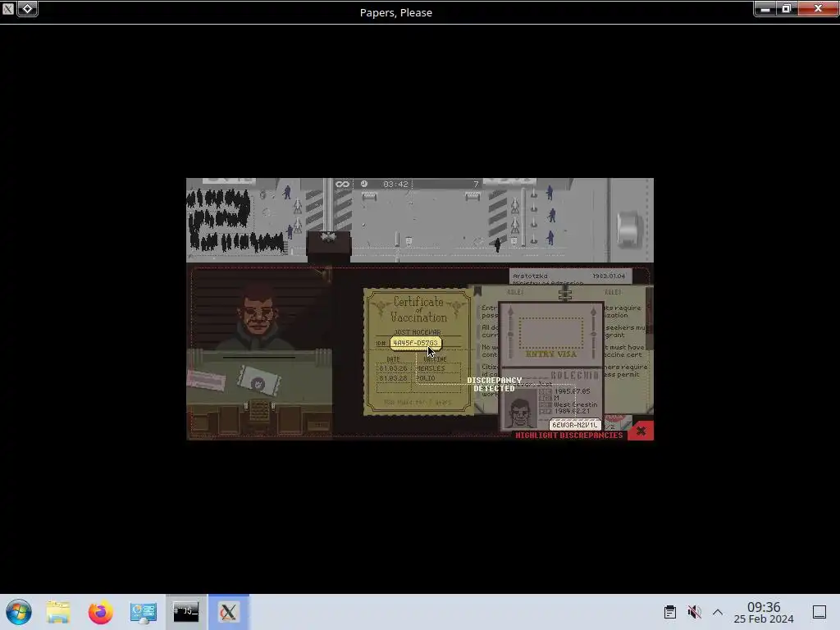Open the control panel taskbar icon
This screenshot has width=840, height=630.
tap(143, 612)
